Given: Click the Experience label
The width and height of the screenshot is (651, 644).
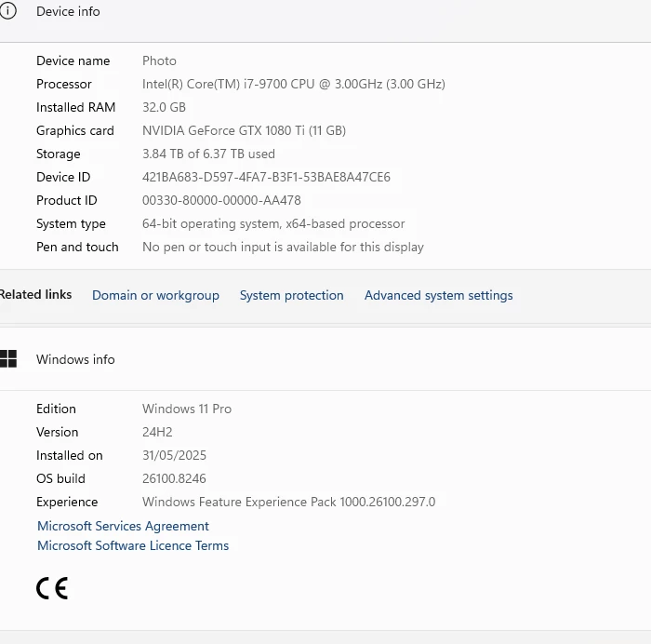Looking at the screenshot, I should click(x=67, y=502).
